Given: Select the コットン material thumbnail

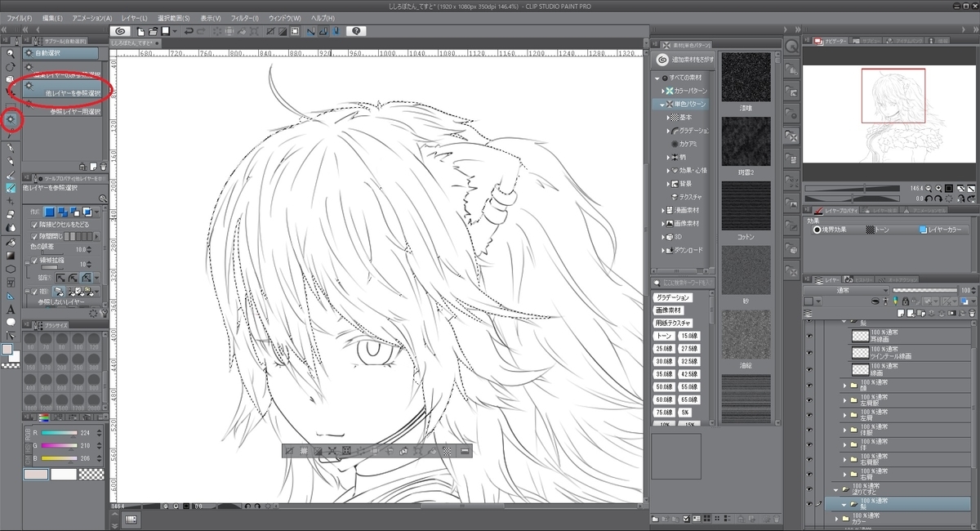Looking at the screenshot, I should point(745,206).
